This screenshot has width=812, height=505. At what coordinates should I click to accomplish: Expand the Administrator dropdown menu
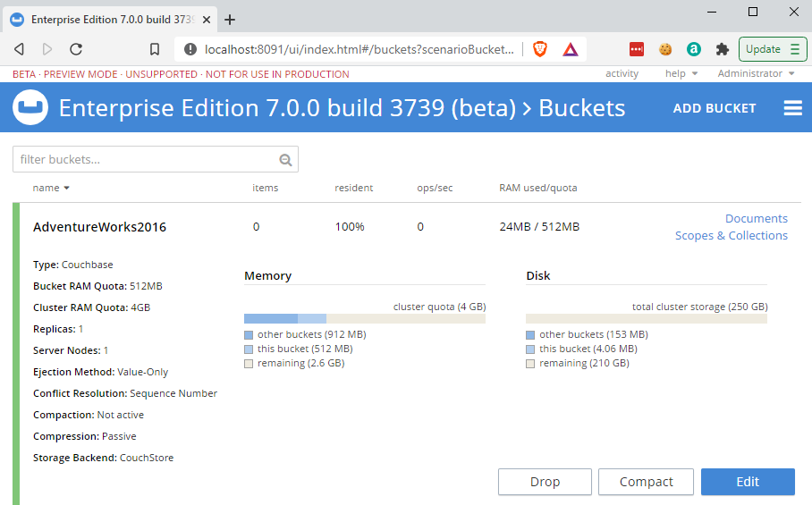pyautogui.click(x=756, y=73)
